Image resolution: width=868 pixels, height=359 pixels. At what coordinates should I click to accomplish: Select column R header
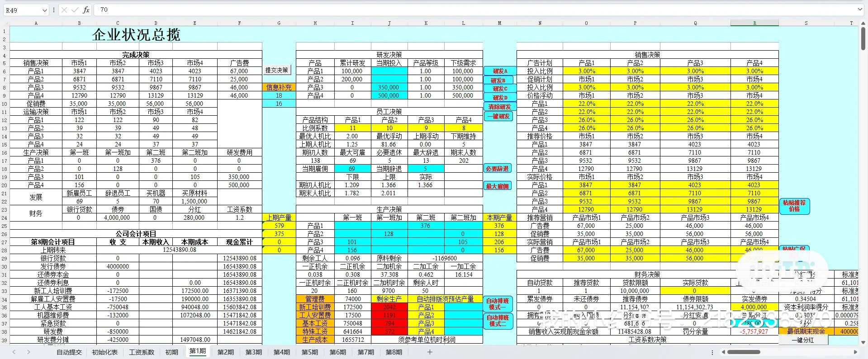click(x=754, y=23)
